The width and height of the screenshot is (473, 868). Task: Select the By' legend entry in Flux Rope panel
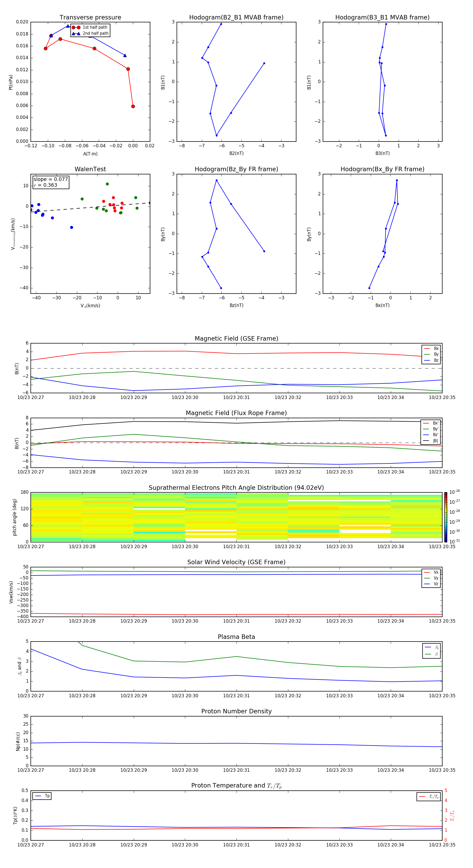[x=431, y=429]
